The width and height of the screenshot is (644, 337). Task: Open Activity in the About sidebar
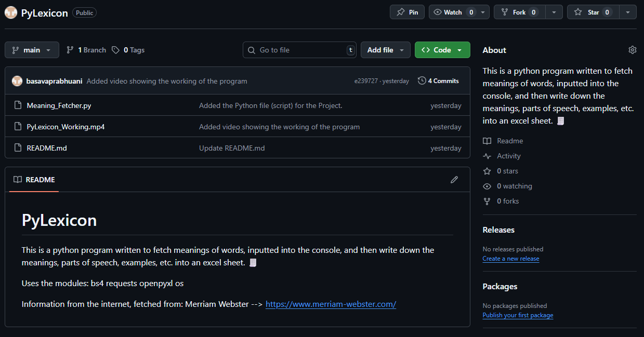click(508, 156)
